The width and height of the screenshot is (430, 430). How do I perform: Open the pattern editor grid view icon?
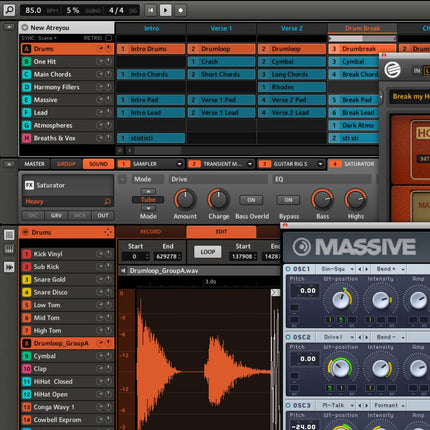coord(9,235)
